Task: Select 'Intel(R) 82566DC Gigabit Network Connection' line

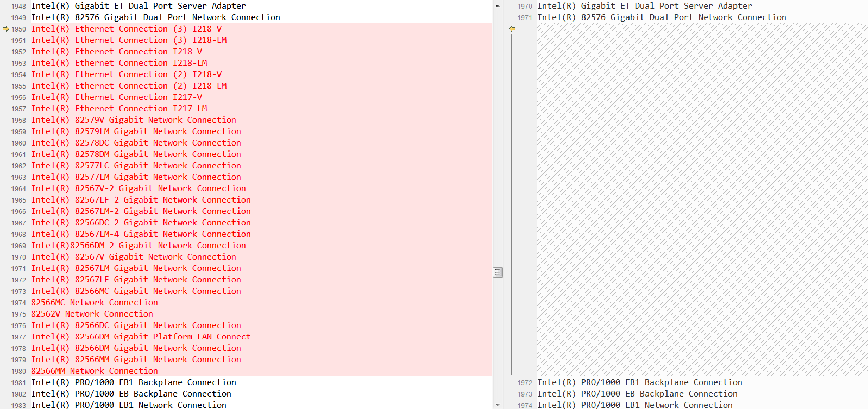Action: click(136, 325)
